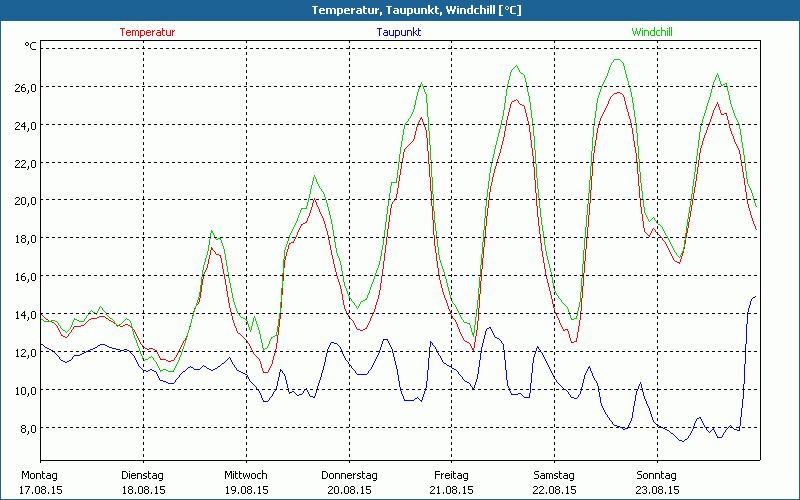Click the red Temperatur legend label
This screenshot has height=500, width=800.
(x=147, y=32)
